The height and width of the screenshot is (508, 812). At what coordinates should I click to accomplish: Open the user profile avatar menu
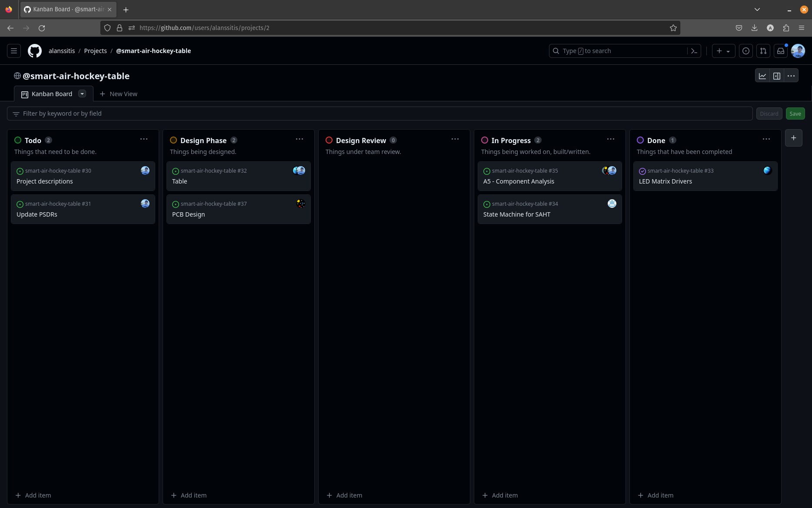798,51
